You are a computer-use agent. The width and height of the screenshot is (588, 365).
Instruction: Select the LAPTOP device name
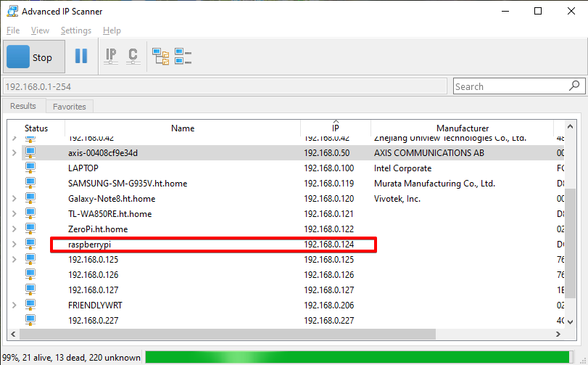point(83,168)
